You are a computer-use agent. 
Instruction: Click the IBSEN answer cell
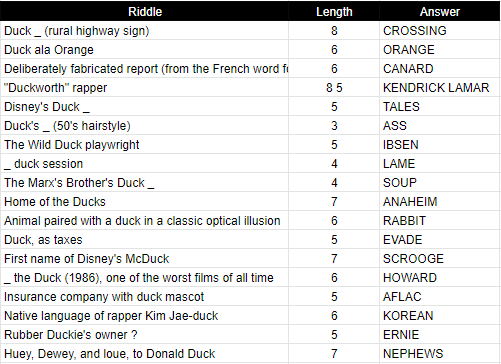[x=440, y=145]
